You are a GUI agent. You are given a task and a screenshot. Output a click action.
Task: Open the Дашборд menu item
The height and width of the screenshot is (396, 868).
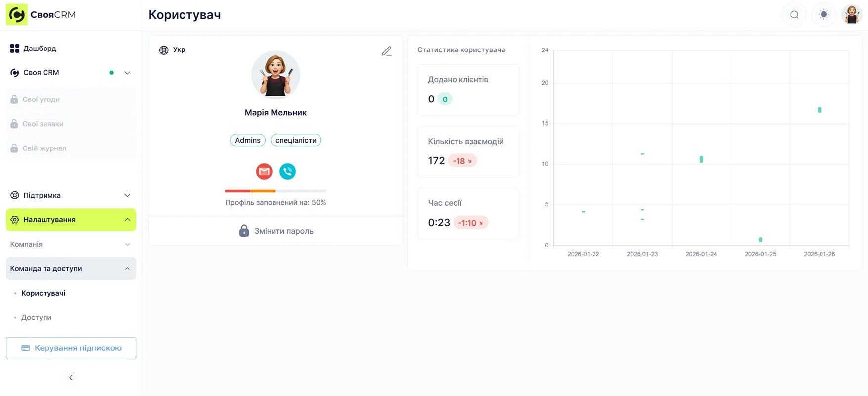pyautogui.click(x=40, y=49)
